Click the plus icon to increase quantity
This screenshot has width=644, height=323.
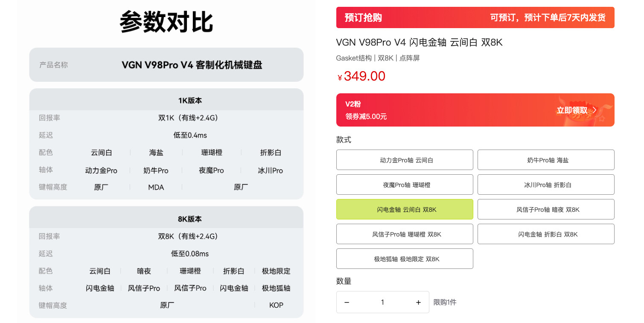[418, 302]
